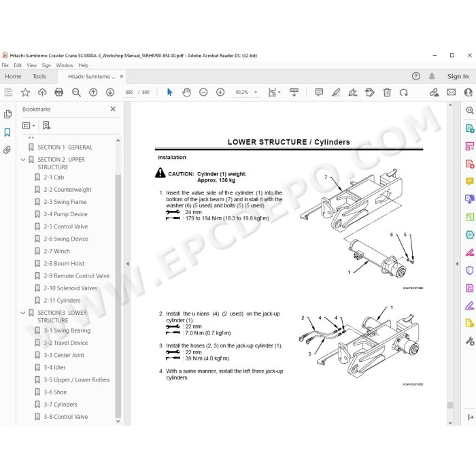Click document scrollbar thumb

tap(450, 405)
